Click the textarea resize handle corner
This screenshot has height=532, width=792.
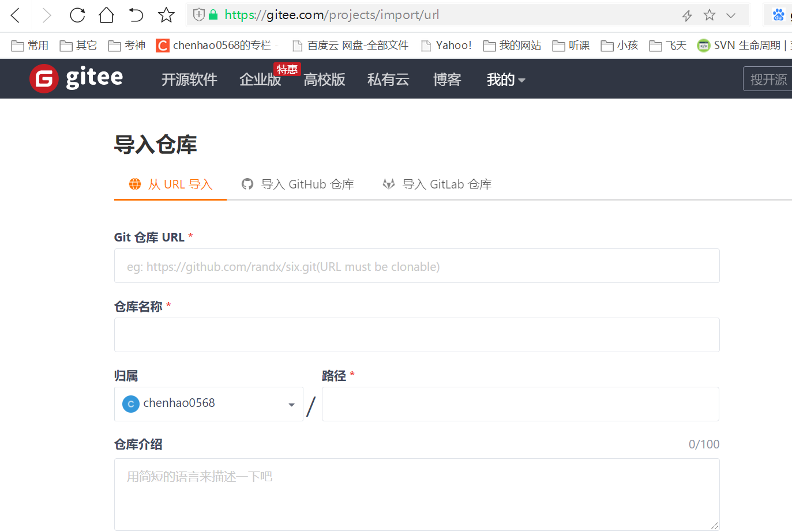pos(715,525)
